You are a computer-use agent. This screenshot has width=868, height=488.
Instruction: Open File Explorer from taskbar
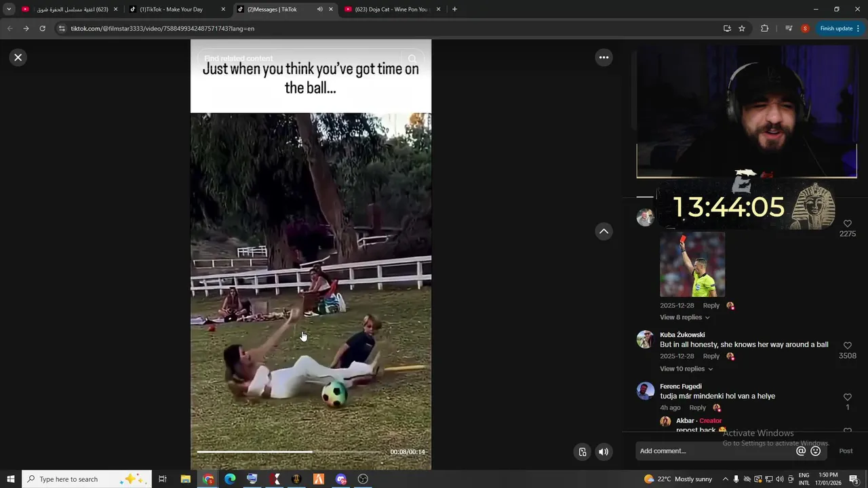click(x=185, y=479)
